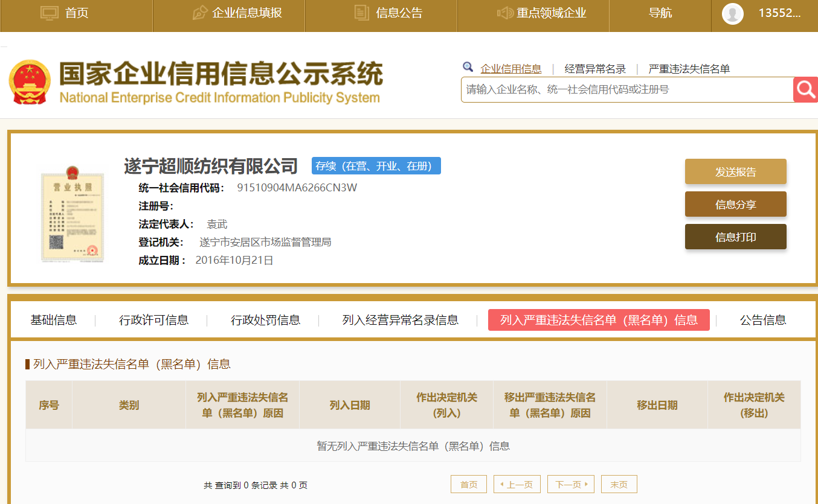Select 列入严重违法失信名单(黑名单)信息 tab
Screen dimensions: 818x504
599,320
